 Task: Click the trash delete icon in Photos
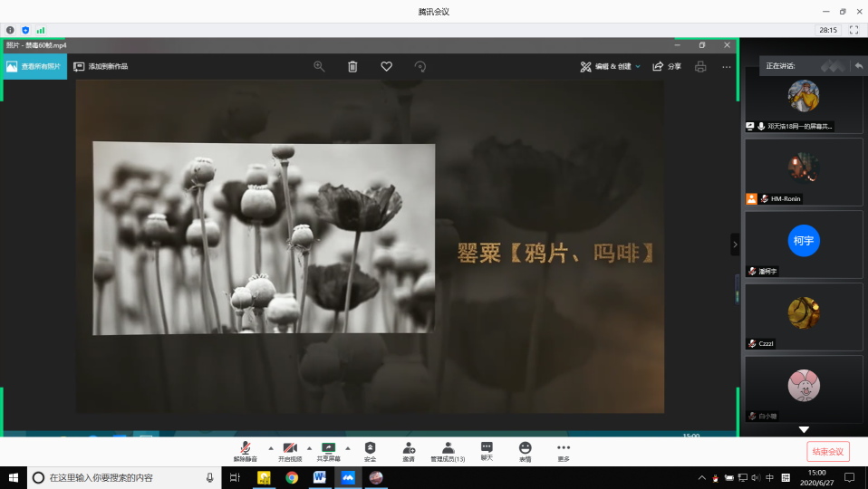pos(352,66)
